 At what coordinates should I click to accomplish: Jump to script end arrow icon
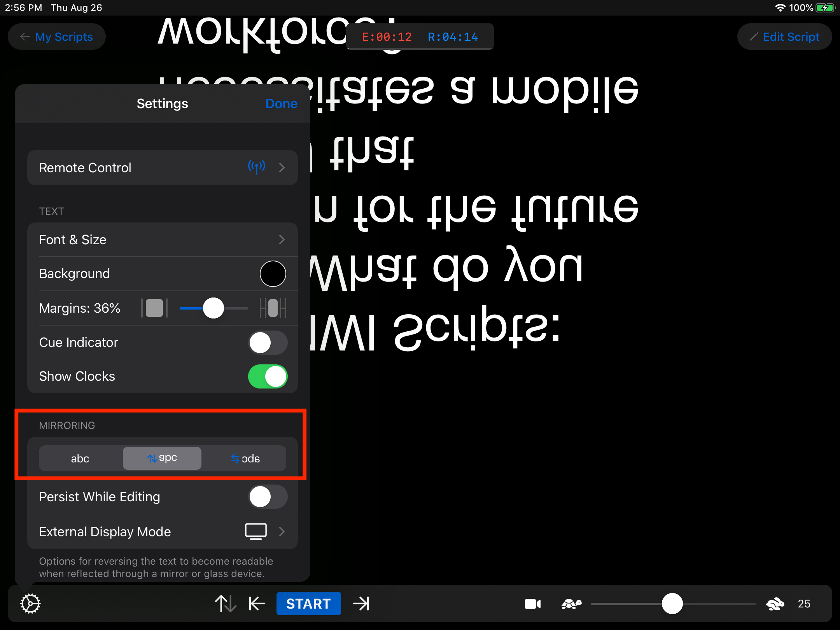361,604
